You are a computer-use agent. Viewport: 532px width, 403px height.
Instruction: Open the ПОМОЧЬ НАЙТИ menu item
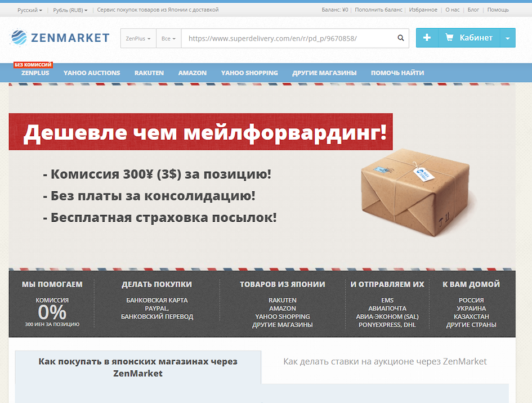[397, 73]
